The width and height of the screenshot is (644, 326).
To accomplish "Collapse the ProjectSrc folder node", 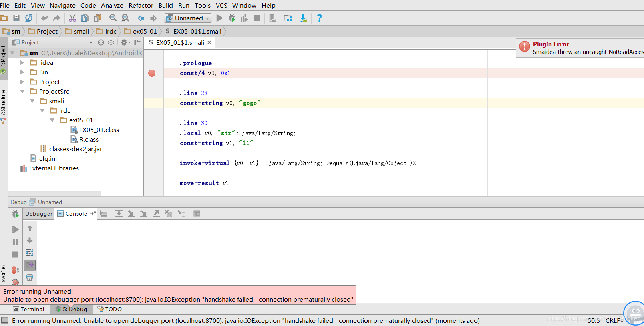I will (x=22, y=91).
